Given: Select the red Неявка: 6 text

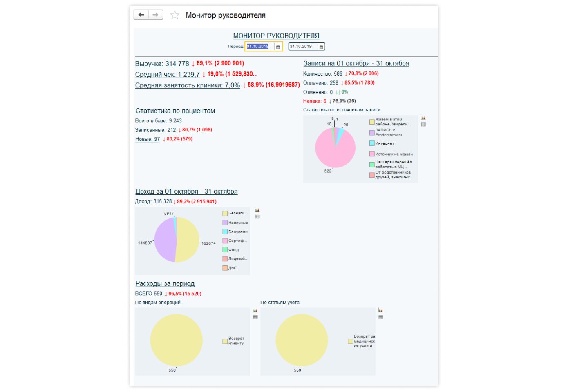Looking at the screenshot, I should pos(315,101).
